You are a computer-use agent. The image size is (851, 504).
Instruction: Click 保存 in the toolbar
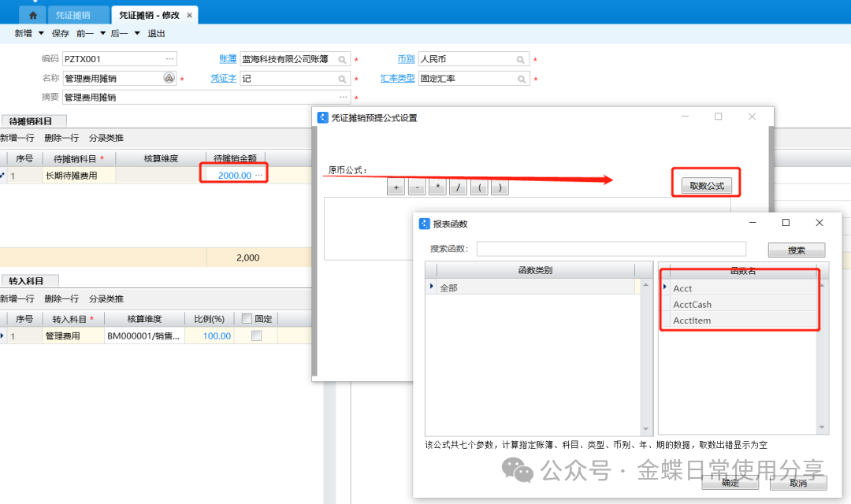61,33
